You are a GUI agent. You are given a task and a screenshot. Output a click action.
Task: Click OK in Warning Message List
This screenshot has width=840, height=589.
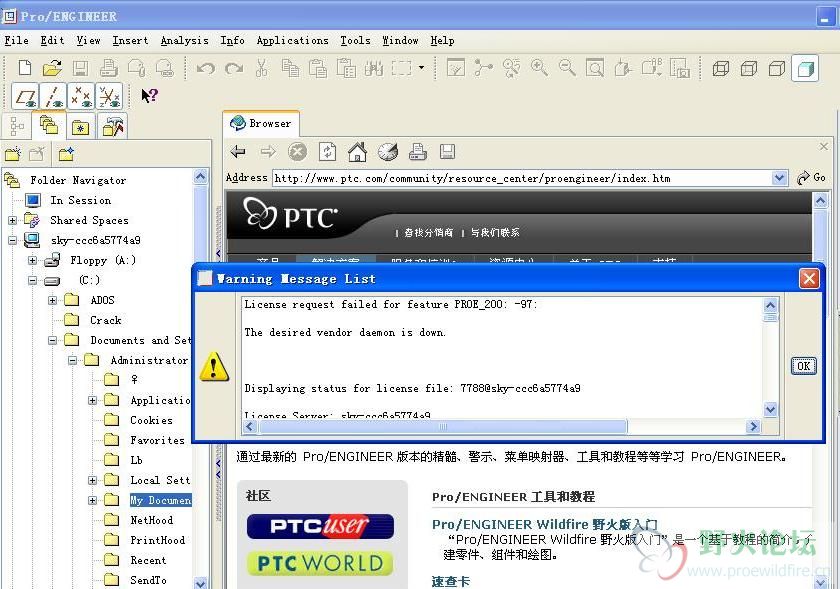tap(804, 366)
